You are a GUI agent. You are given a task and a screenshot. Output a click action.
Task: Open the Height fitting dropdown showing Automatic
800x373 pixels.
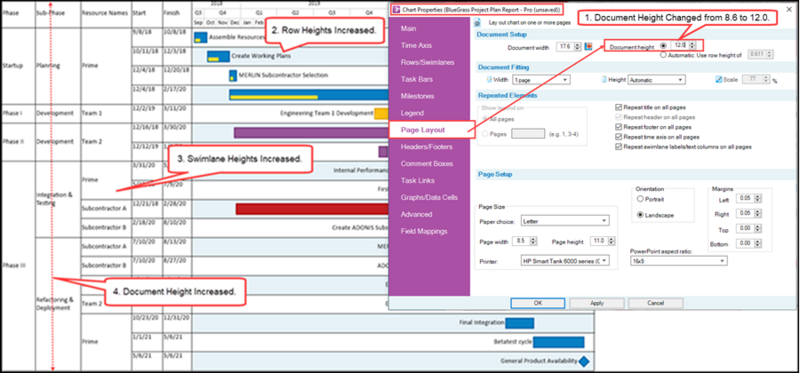pyautogui.click(x=657, y=80)
